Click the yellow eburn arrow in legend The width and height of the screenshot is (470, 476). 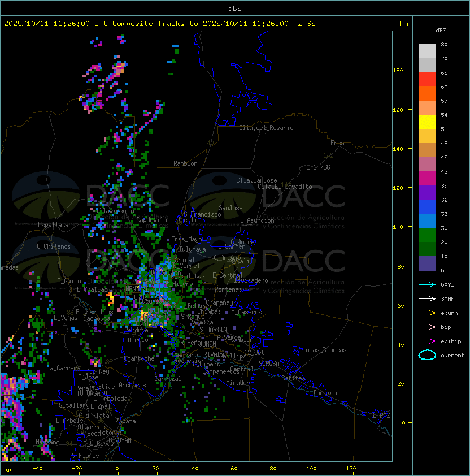427,313
